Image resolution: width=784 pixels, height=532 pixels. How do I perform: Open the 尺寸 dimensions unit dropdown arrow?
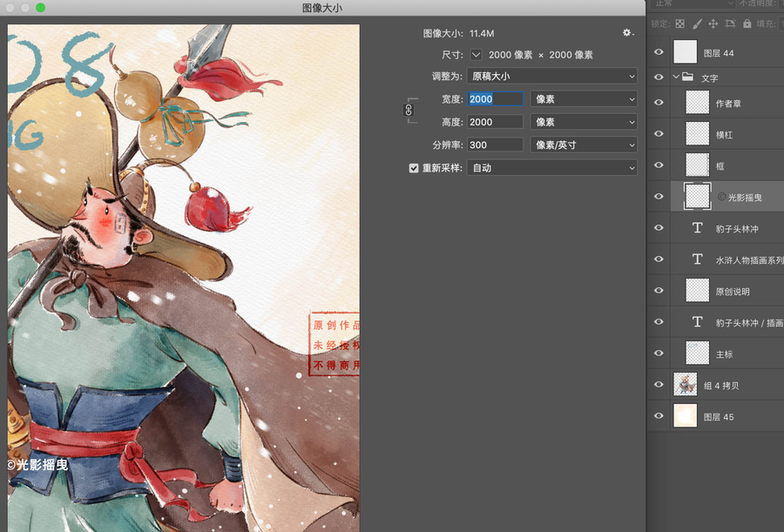[x=476, y=55]
